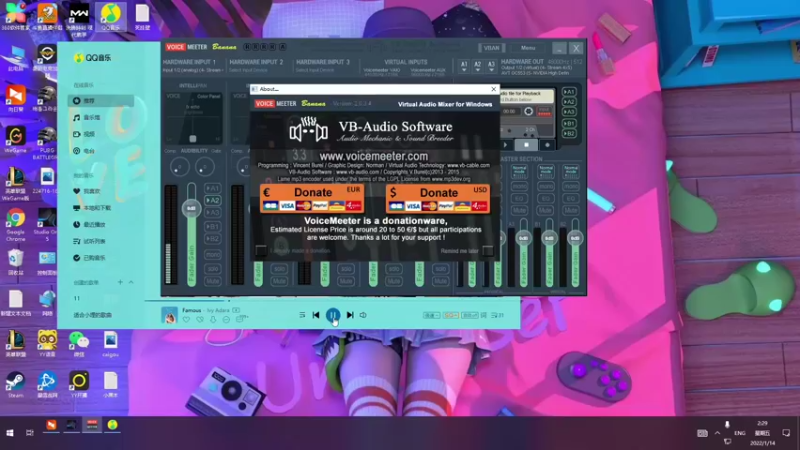
Task: Click the Gate knob on Input 1
Action: [205, 166]
